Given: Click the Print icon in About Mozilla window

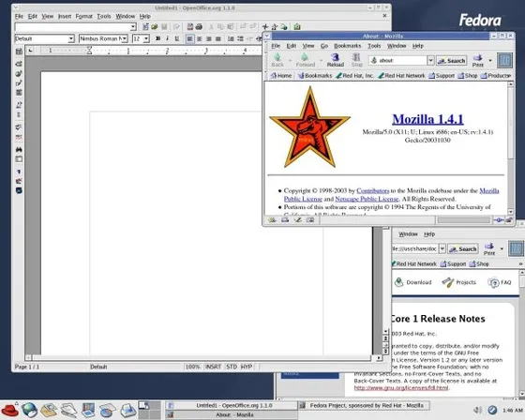Looking at the screenshot, I should pyautogui.click(x=478, y=61).
